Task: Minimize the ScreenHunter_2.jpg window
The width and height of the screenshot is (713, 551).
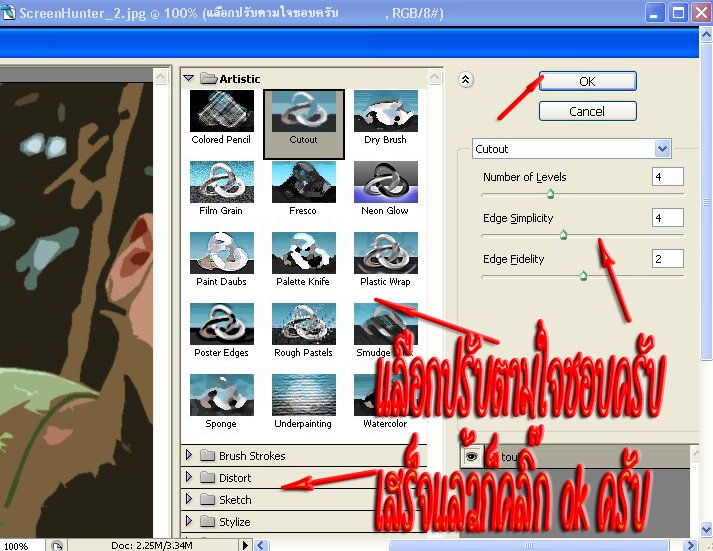Action: coord(654,13)
